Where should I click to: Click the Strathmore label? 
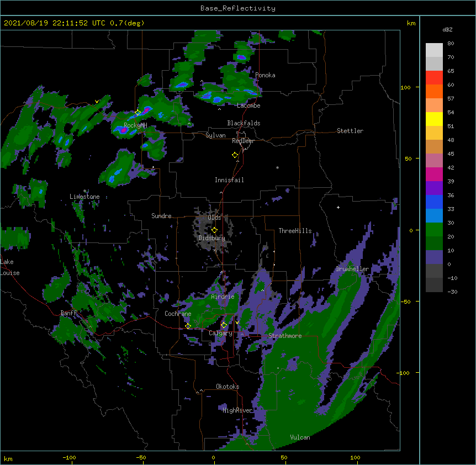tap(285, 336)
